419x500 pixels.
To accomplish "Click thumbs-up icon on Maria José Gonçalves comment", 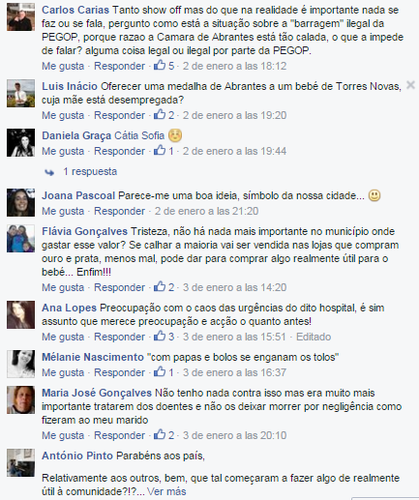I will [160, 434].
